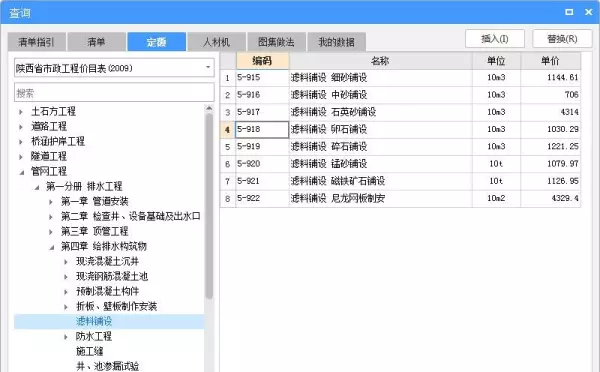Click price cell 1144.61

pyautogui.click(x=550, y=77)
